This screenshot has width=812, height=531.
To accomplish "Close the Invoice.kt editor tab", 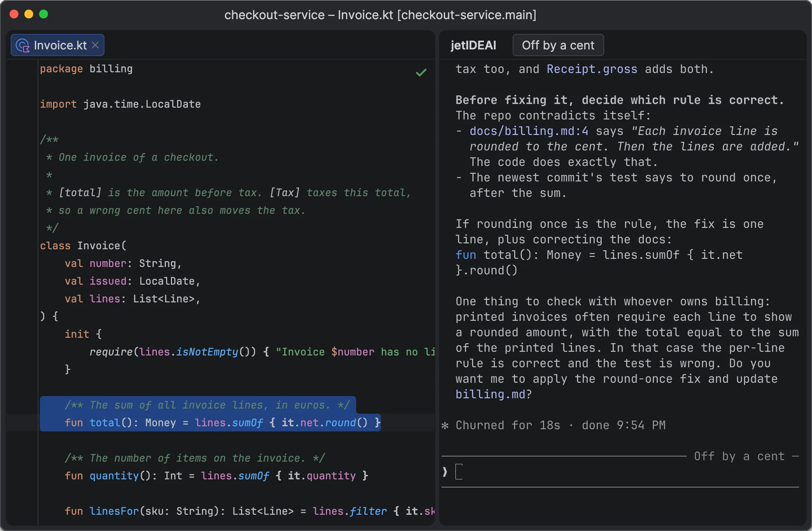I will point(95,45).
